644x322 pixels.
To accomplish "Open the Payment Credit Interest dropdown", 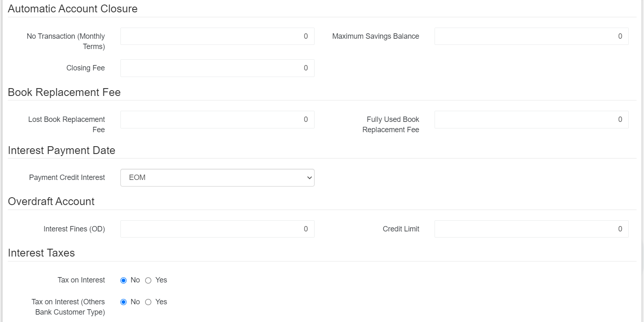I will 217,177.
